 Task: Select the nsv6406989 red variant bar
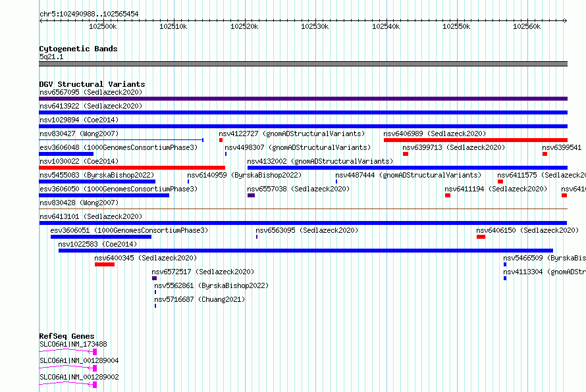click(x=475, y=140)
